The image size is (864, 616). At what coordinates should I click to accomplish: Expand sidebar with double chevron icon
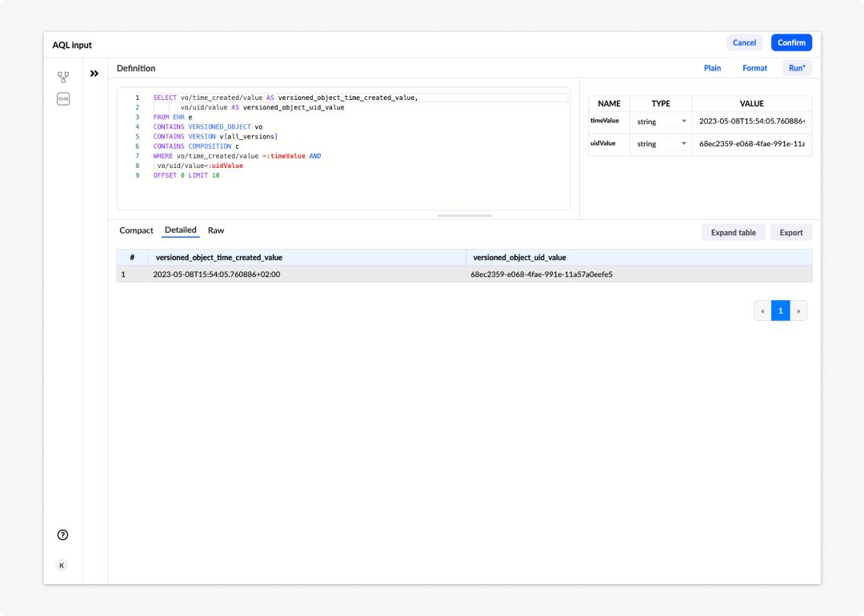[x=94, y=74]
